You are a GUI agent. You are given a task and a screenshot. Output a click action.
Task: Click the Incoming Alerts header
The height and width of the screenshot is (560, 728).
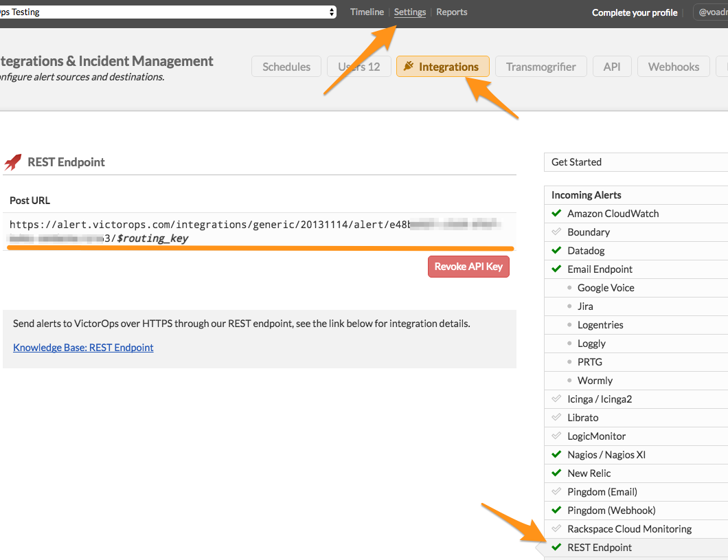(x=636, y=195)
